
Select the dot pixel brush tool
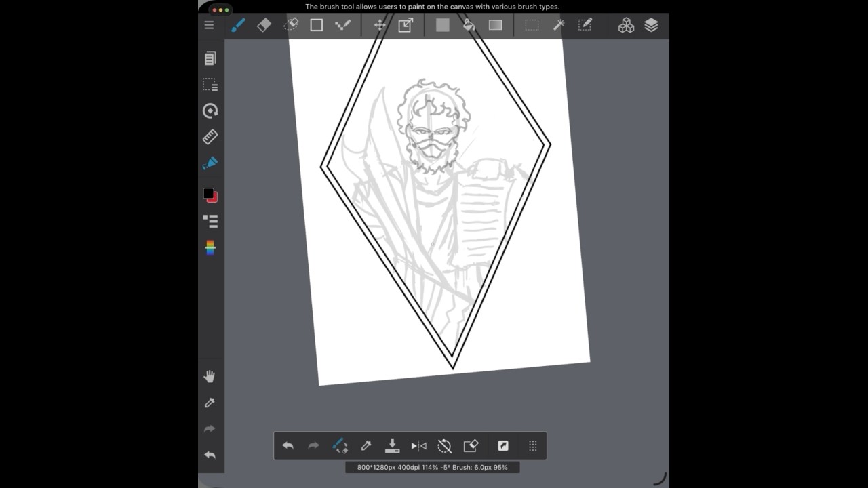click(342, 25)
